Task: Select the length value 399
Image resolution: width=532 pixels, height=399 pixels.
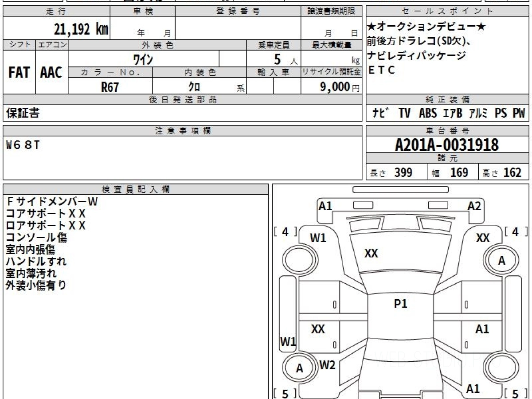Action: tap(403, 172)
